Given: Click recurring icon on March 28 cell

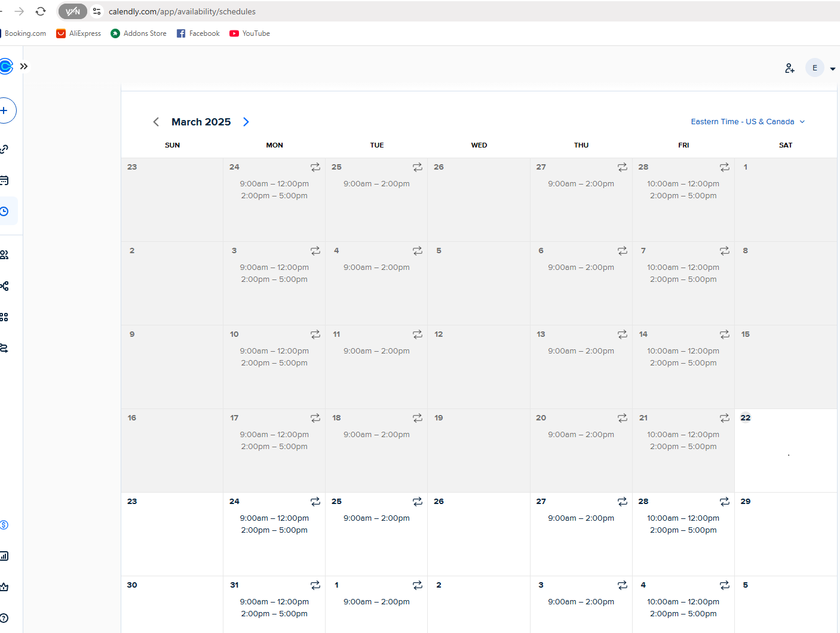Looking at the screenshot, I should (x=725, y=502).
